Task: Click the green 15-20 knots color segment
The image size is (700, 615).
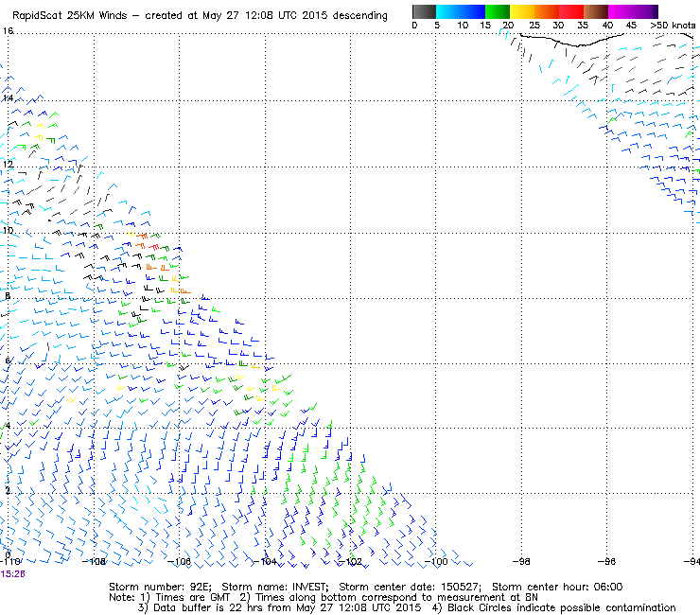Action: tap(498, 11)
